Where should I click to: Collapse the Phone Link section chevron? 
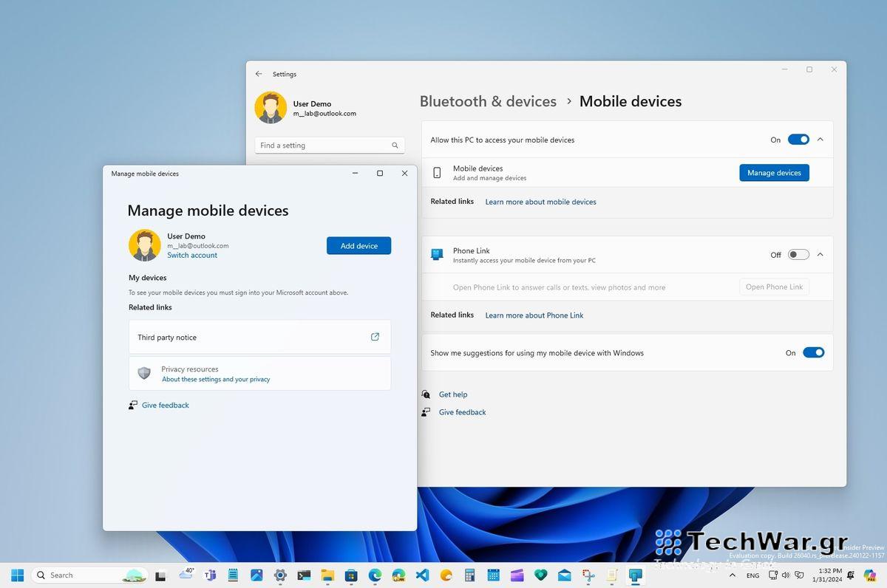tap(820, 254)
